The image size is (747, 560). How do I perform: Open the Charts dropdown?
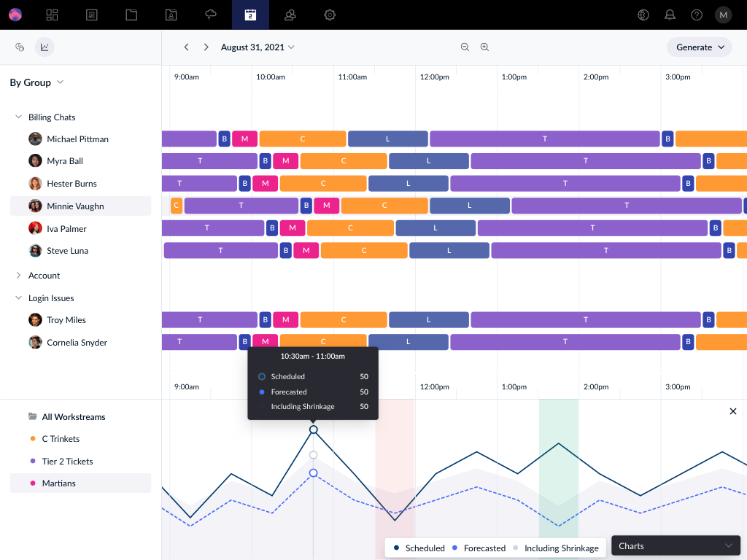pyautogui.click(x=675, y=546)
